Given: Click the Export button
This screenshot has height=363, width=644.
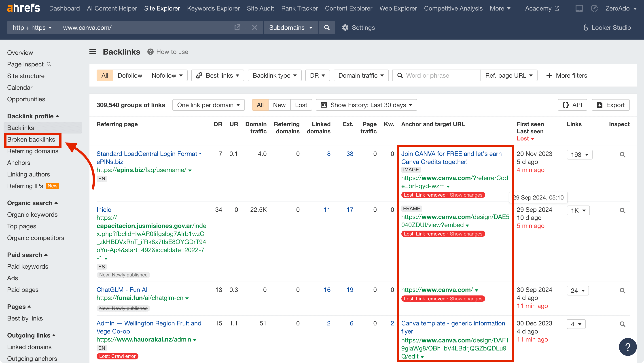Looking at the screenshot, I should pyautogui.click(x=610, y=105).
